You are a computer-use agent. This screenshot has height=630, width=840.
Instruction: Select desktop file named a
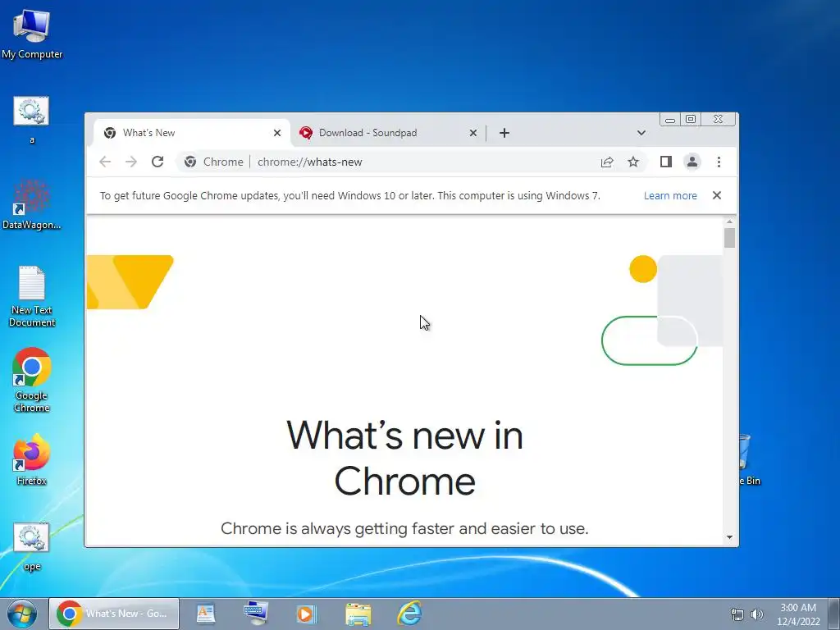(x=32, y=120)
